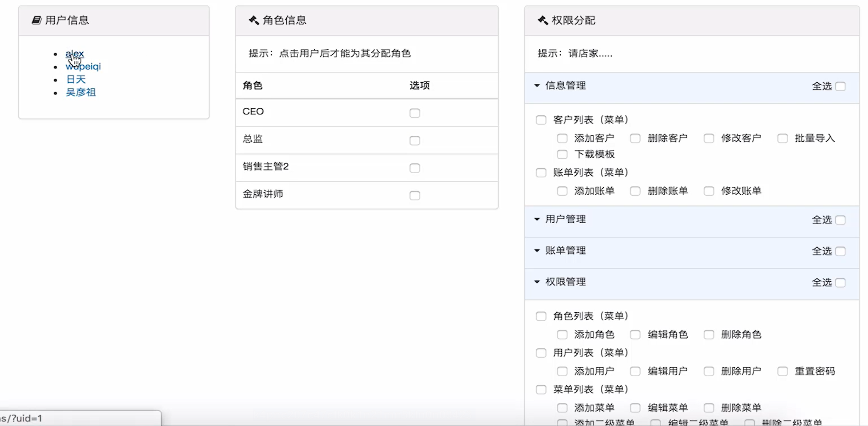The height and width of the screenshot is (426, 868).
Task: Check the 角色列表 (菜单) checkbox
Action: [541, 316]
